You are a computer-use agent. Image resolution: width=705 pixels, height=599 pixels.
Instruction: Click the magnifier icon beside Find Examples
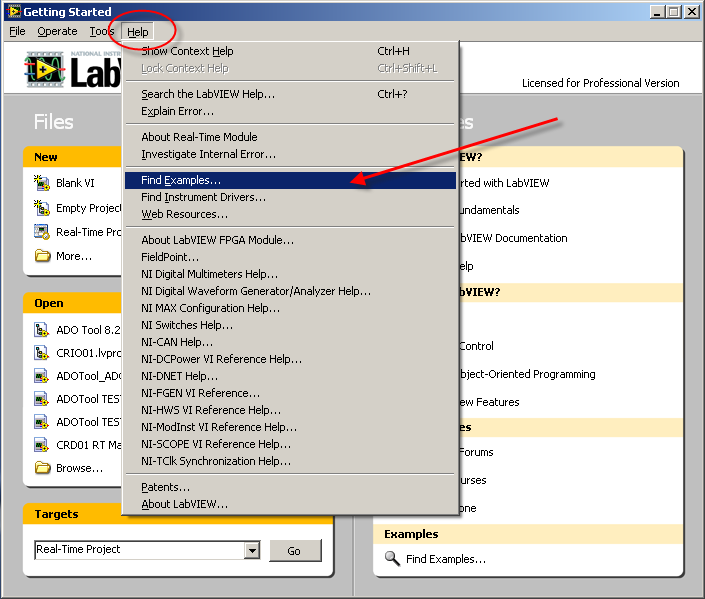pyautogui.click(x=392, y=559)
